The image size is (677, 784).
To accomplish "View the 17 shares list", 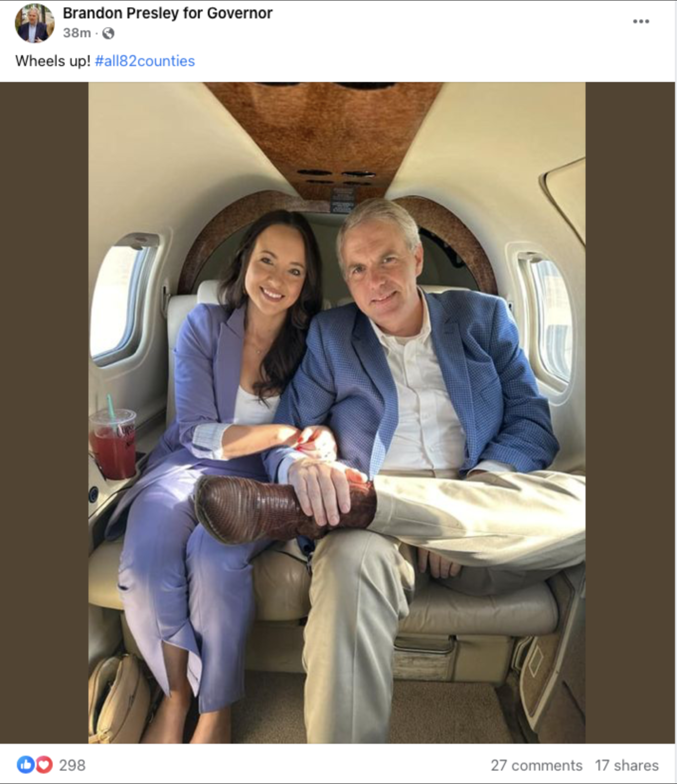I will 627,765.
